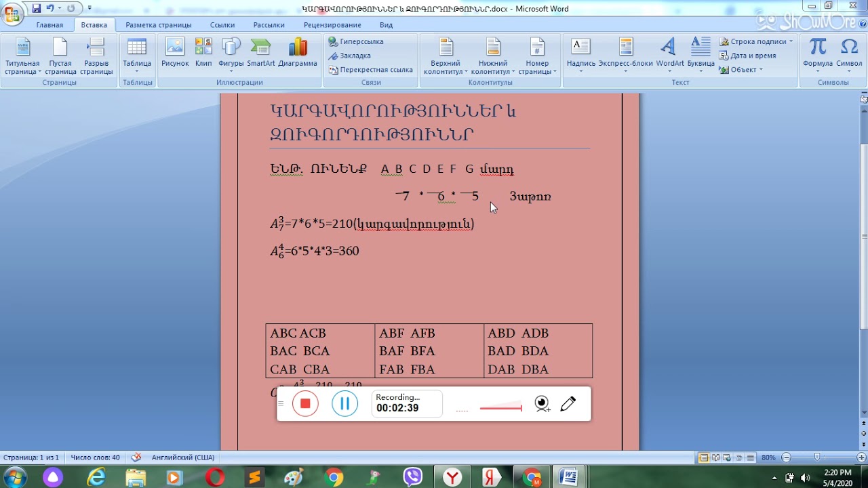Switch to Outline view
The width and height of the screenshot is (868, 488).
[740, 457]
